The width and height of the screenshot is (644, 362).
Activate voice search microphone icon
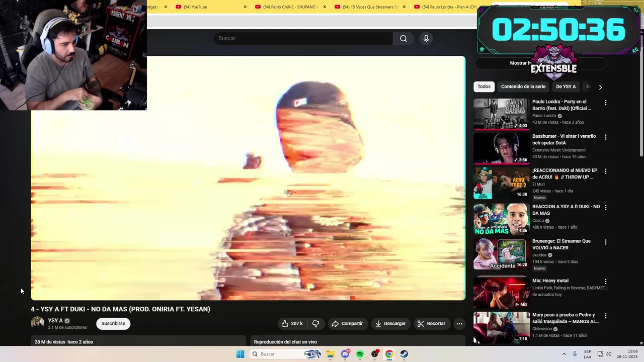pos(426,39)
